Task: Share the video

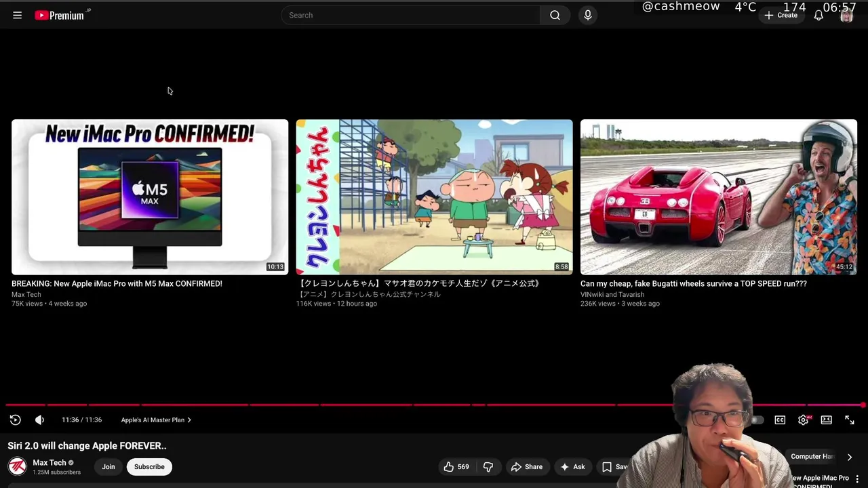Action: click(526, 466)
